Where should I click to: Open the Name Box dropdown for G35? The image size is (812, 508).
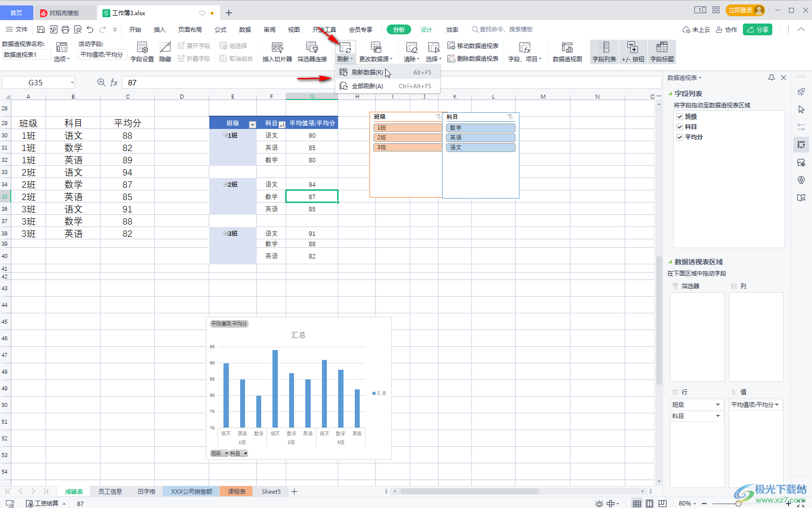tap(72, 82)
